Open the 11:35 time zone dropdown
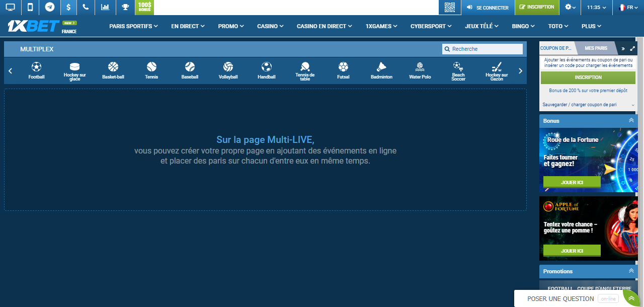This screenshot has height=307, width=644. pos(597,8)
